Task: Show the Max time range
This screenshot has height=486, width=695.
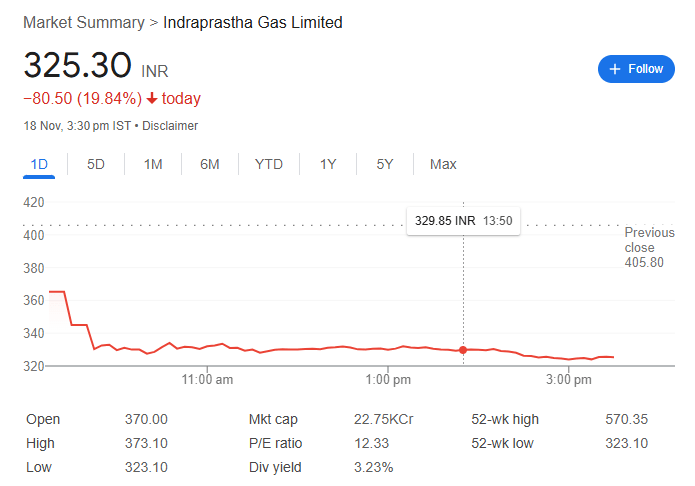Action: click(x=443, y=164)
